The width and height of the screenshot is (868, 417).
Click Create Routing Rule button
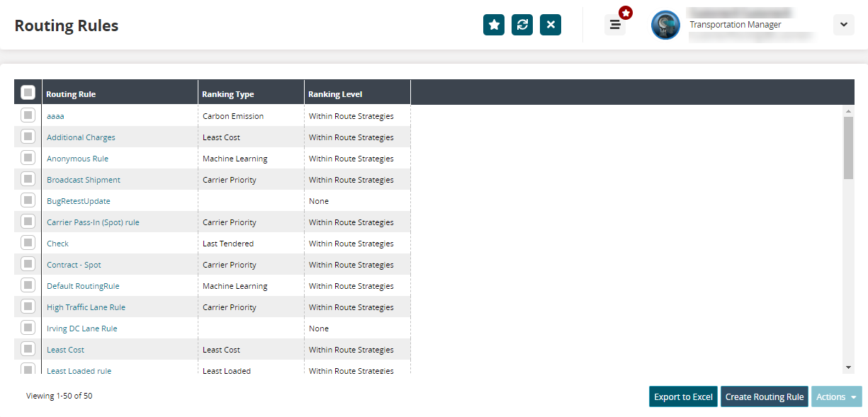(765, 397)
